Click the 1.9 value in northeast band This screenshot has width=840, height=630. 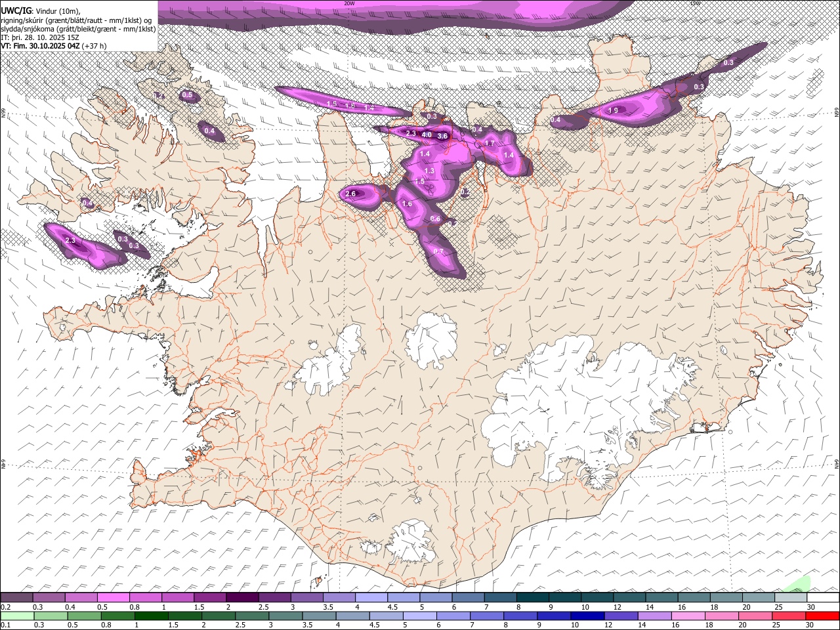tap(613, 111)
